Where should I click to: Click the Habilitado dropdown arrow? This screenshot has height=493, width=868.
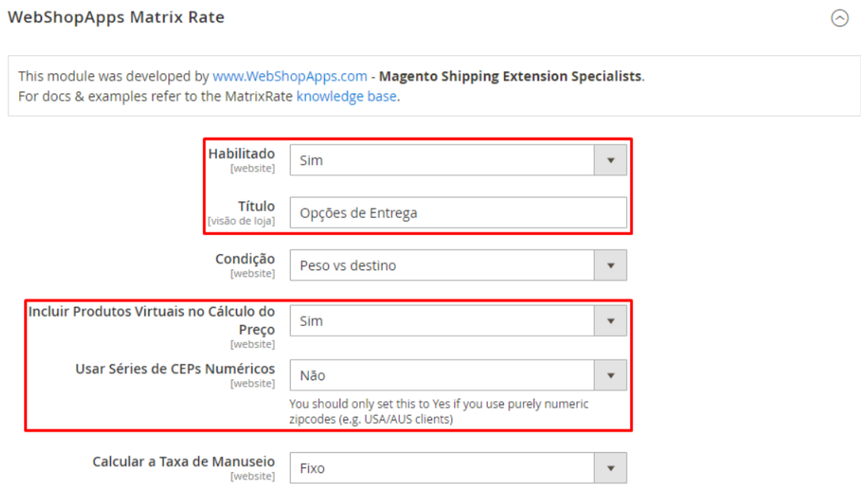click(611, 160)
